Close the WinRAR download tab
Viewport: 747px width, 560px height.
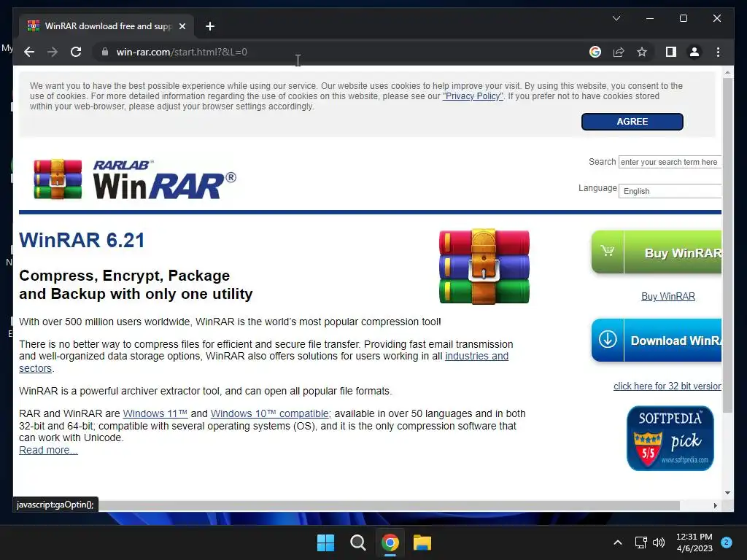(x=182, y=26)
